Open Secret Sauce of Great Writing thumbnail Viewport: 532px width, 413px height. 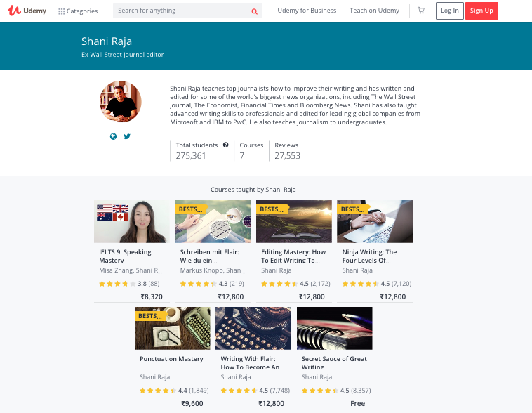[x=335, y=328]
